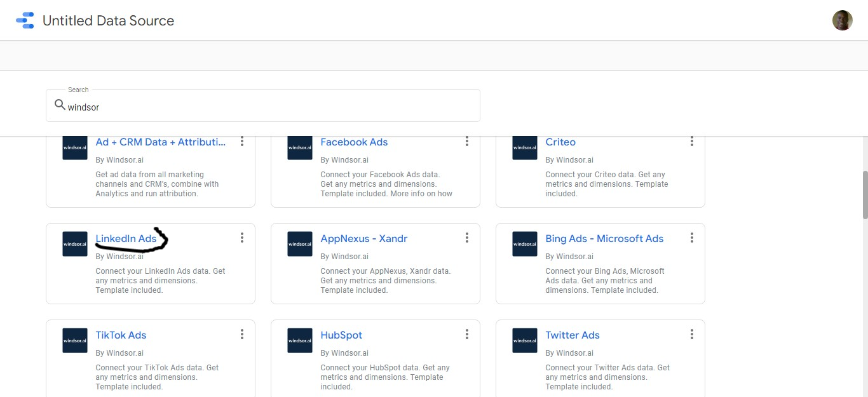Click the search field containing windsor

click(x=263, y=105)
